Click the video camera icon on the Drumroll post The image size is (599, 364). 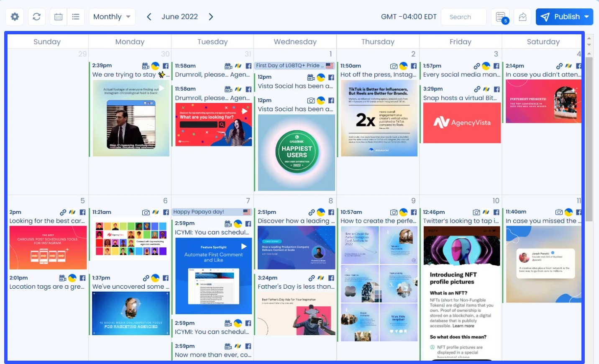228,66
